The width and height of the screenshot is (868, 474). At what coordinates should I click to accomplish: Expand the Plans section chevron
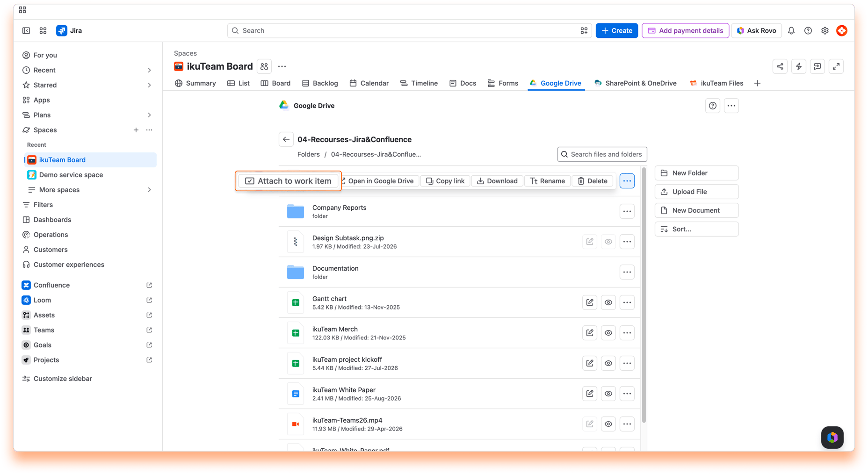[x=149, y=115]
